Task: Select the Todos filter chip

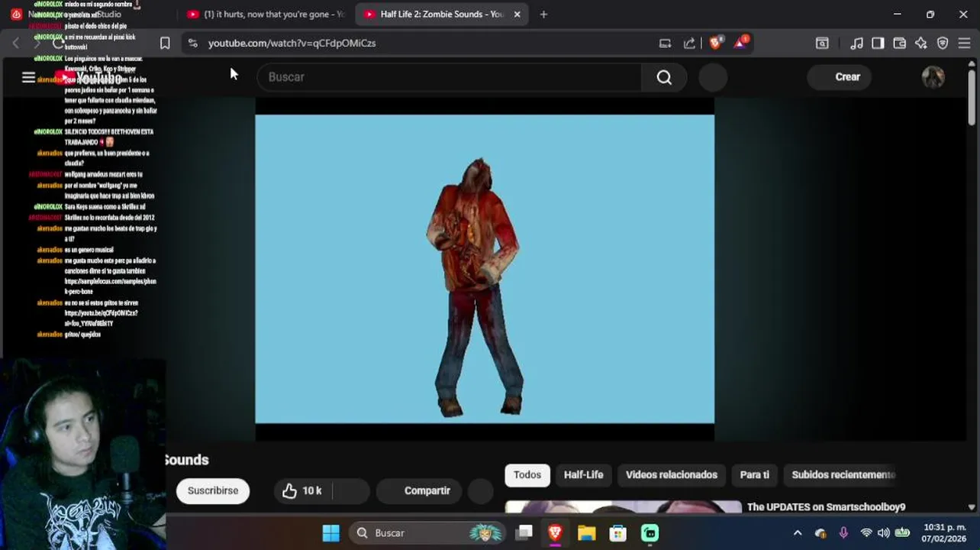Action: 527,474
